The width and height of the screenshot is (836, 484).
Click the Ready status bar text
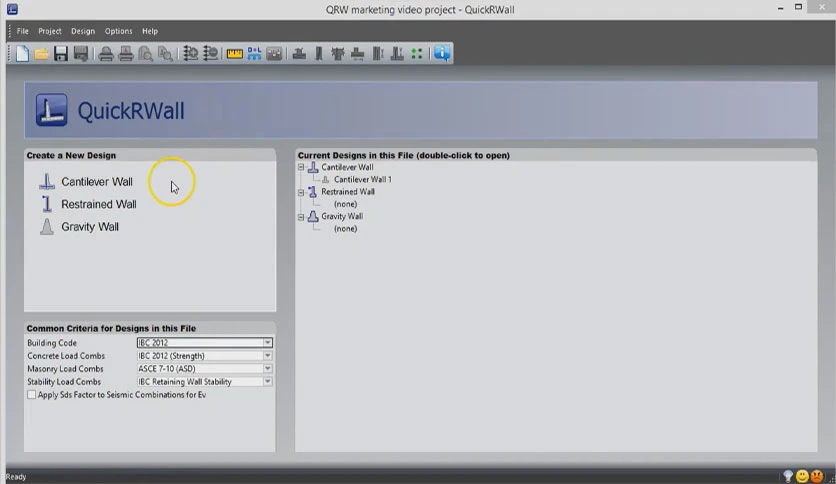point(16,477)
